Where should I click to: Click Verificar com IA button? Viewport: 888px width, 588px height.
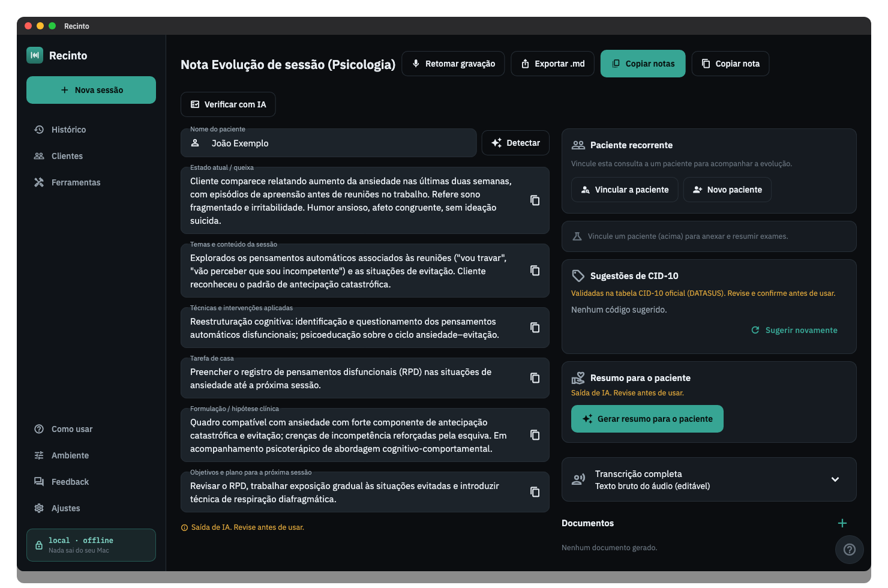tap(228, 104)
